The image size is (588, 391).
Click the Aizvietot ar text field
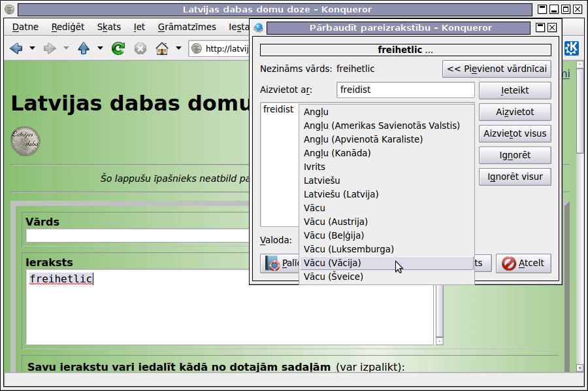405,90
